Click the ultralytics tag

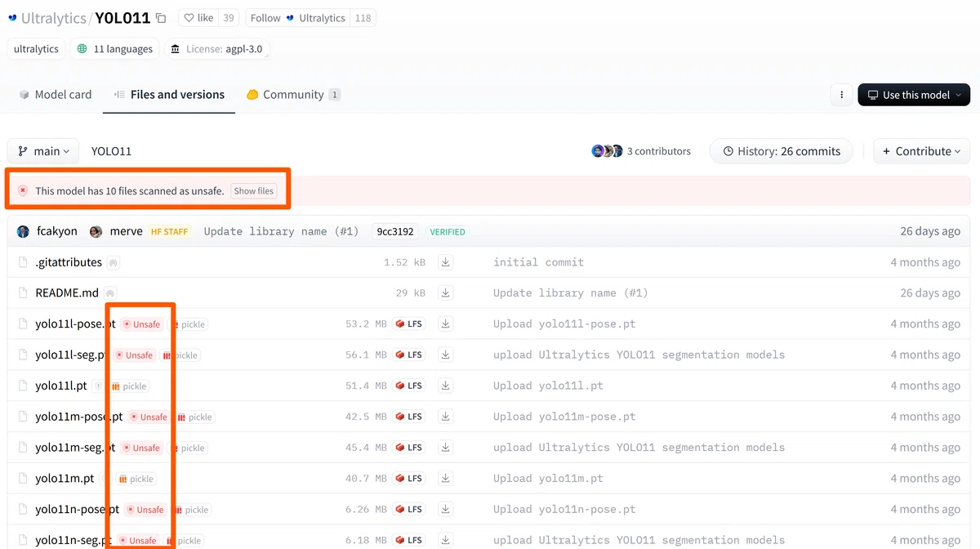point(36,49)
